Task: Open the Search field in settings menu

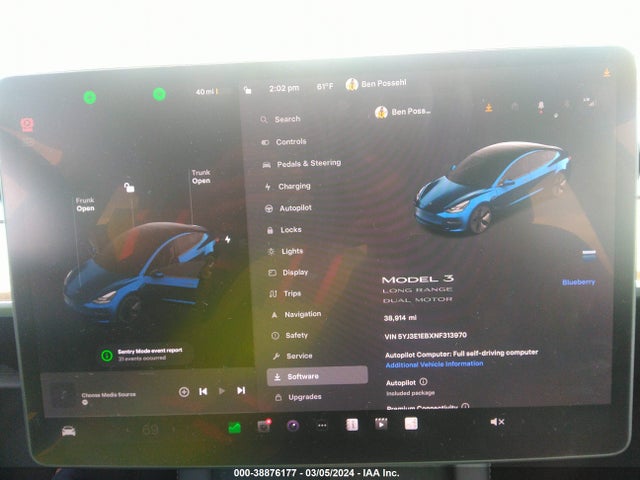Action: tap(282, 119)
